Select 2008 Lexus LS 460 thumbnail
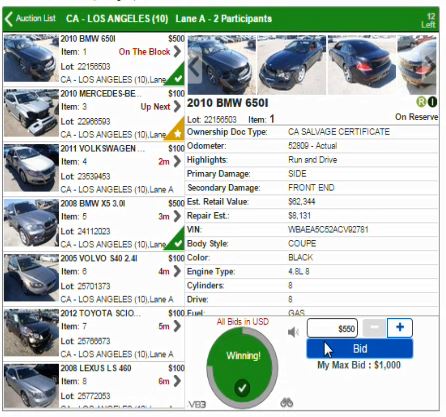The width and height of the screenshot is (446, 417). pos(32,386)
